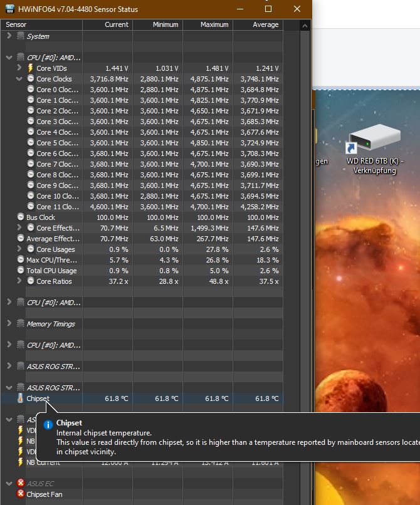The width and height of the screenshot is (420, 505).
Task: Click the Core 11 Clock icon
Action: pos(31,206)
